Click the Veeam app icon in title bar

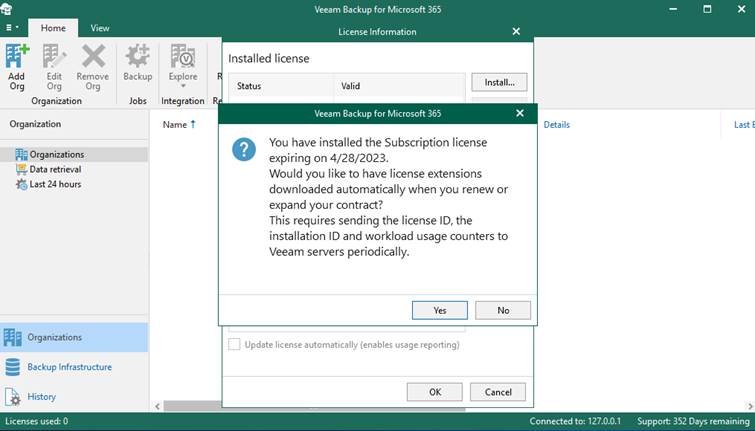6,9
